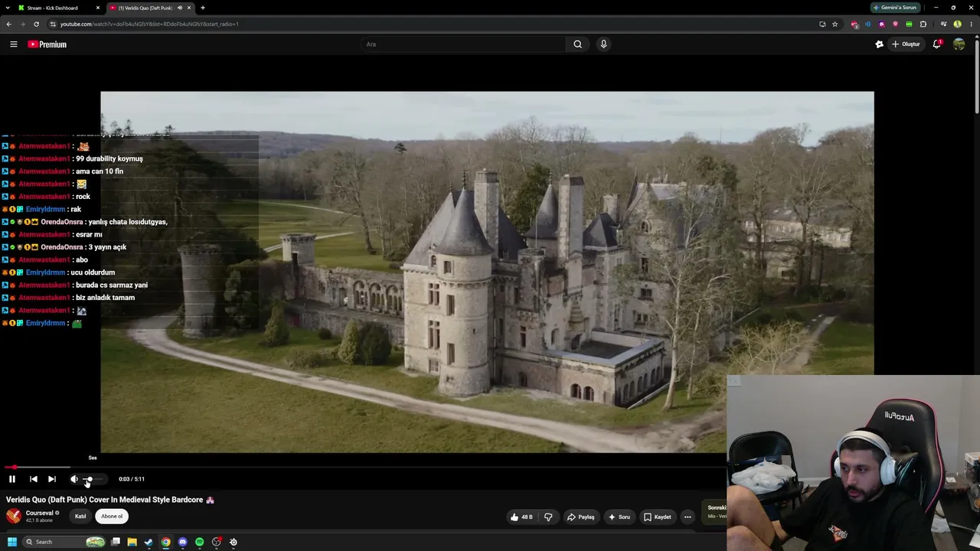Open Google Chrome from the taskbar
This screenshot has height=551, width=980.
coord(165,542)
